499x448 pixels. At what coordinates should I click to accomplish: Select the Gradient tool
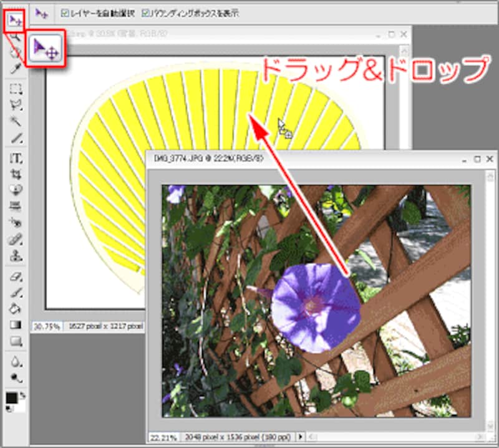[x=16, y=324]
